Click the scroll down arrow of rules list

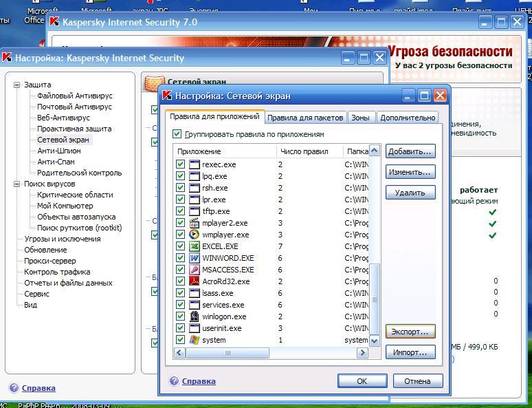coord(374,341)
